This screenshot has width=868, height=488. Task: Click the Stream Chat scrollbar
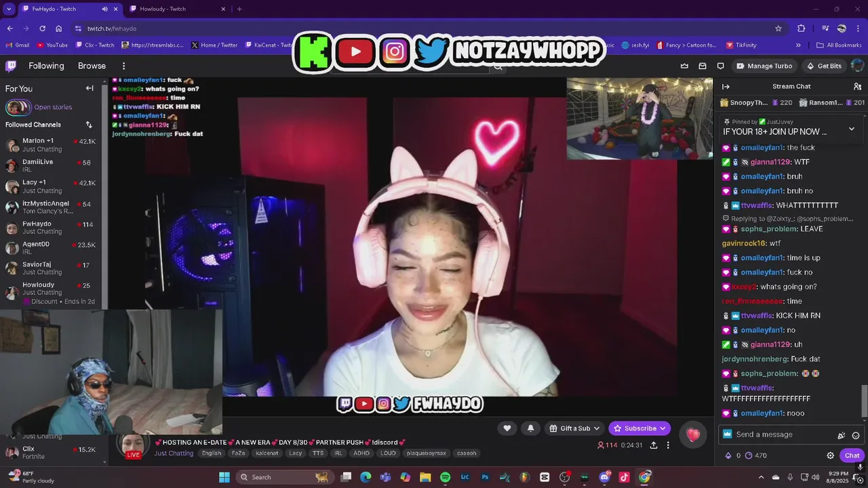[x=864, y=400]
